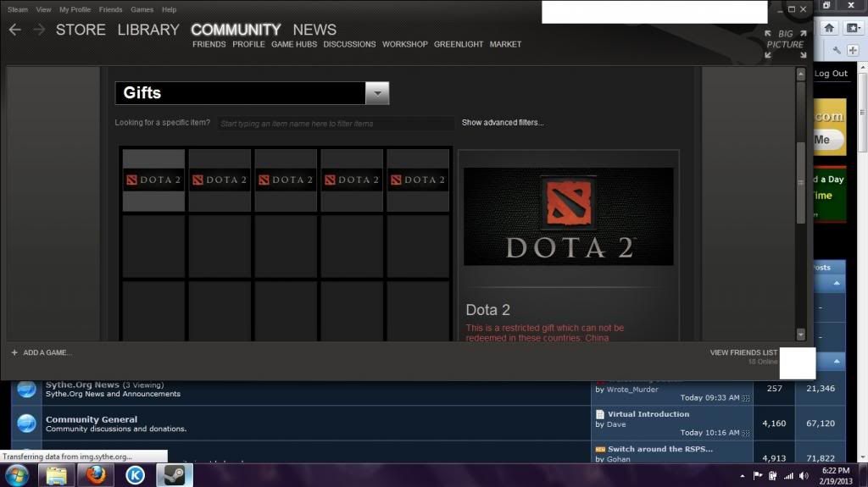Open the WORKSHOP page

(404, 44)
